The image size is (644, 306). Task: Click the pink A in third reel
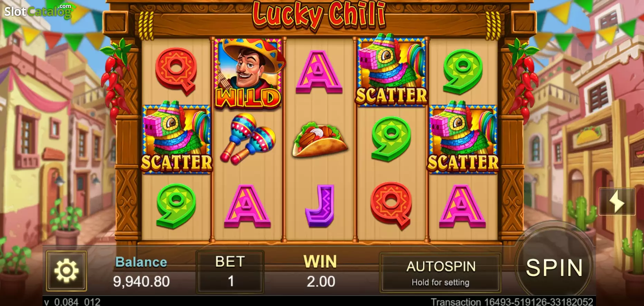pyautogui.click(x=319, y=72)
